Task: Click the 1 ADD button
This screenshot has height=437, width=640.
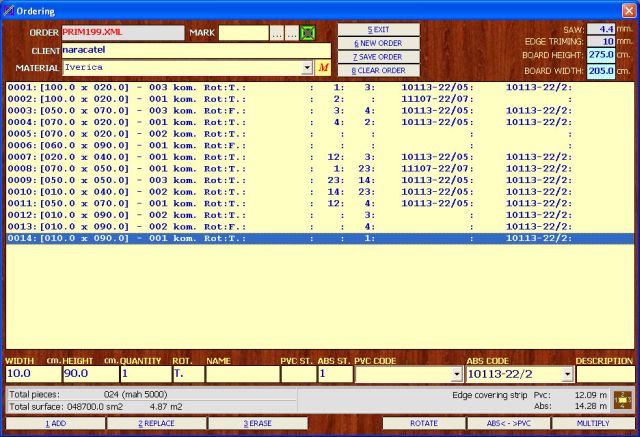Action: point(56,424)
